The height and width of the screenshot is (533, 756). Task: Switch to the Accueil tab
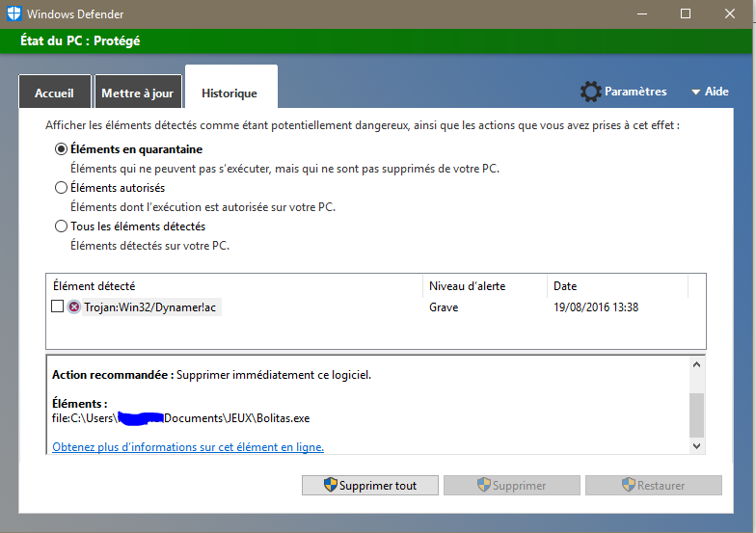point(54,92)
